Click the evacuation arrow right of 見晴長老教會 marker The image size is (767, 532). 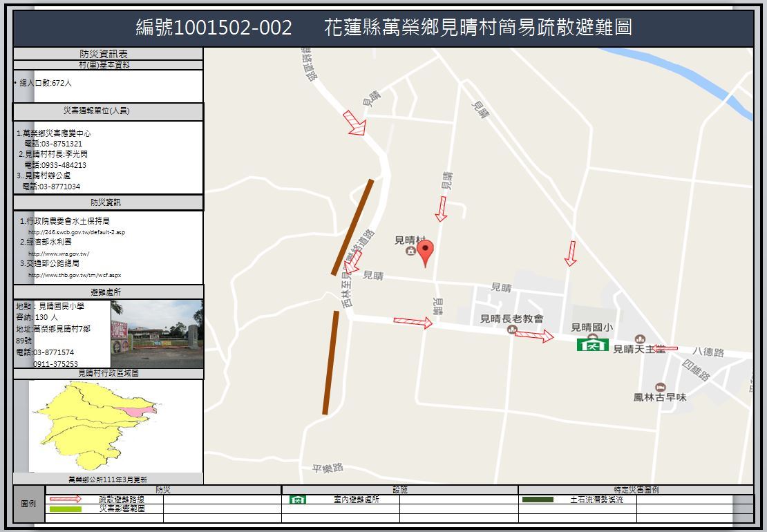click(x=534, y=336)
